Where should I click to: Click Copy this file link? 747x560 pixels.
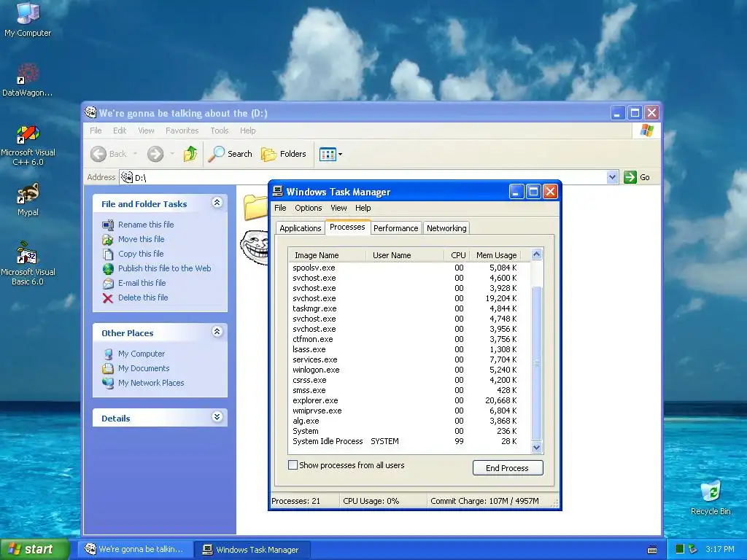pos(141,254)
